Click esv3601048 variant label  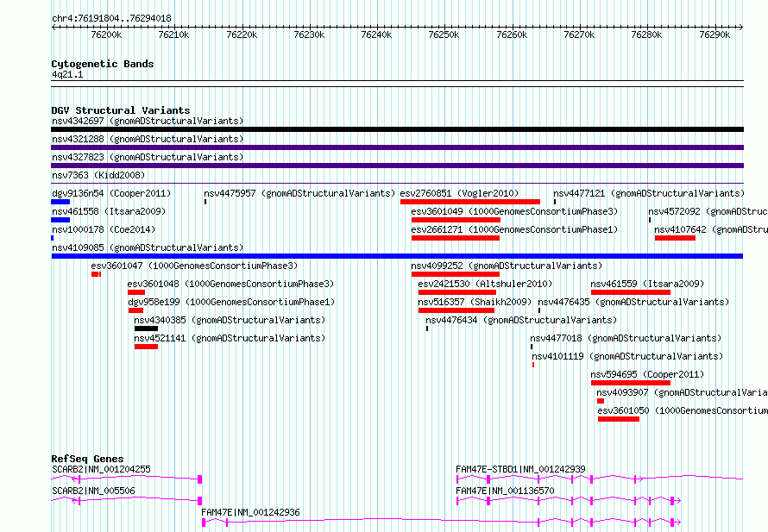coord(230,284)
